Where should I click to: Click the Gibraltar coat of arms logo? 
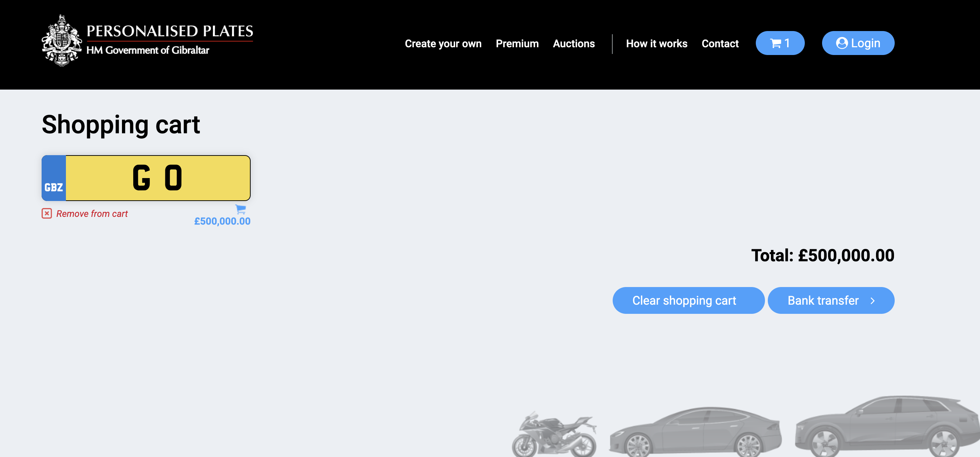point(61,41)
